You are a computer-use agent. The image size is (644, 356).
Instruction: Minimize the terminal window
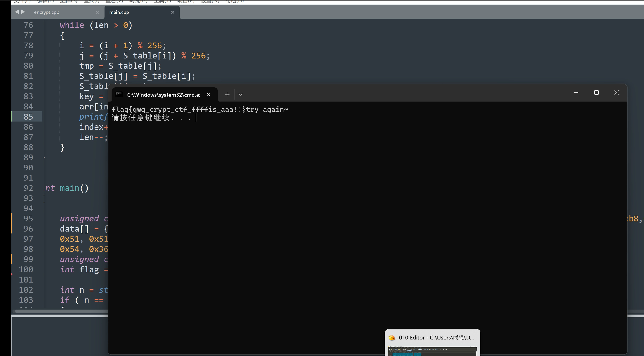coord(576,93)
